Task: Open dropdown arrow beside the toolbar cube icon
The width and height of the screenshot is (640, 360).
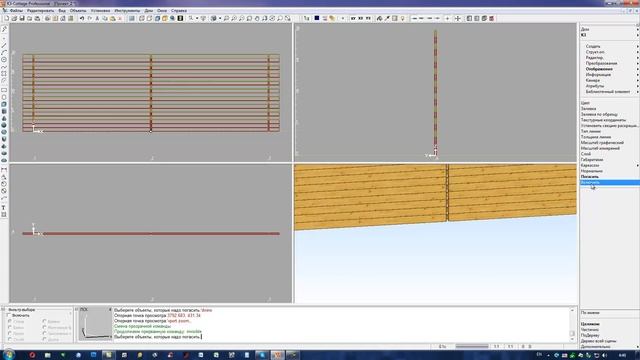Action: (220, 18)
